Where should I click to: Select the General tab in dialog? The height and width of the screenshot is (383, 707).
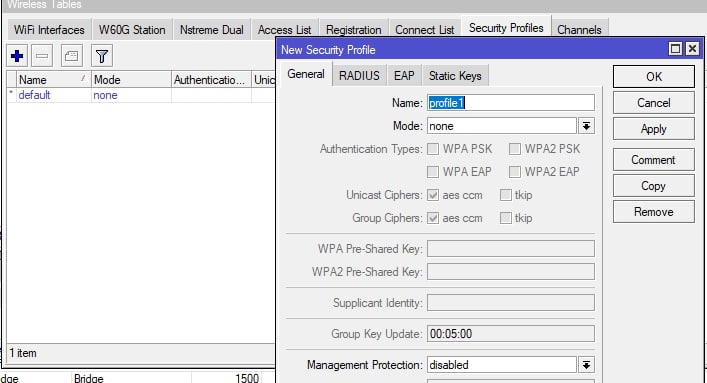click(x=306, y=74)
